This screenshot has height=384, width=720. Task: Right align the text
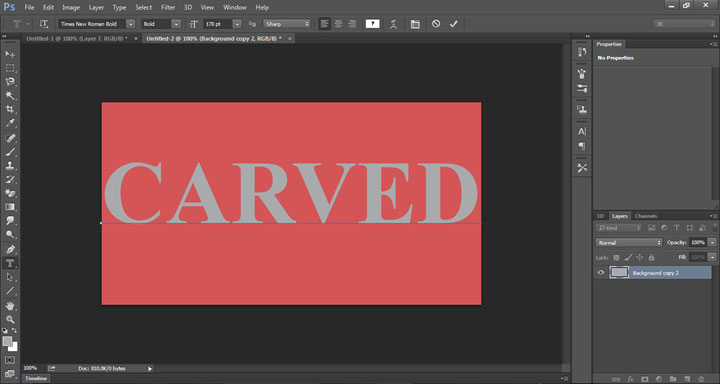click(x=352, y=24)
